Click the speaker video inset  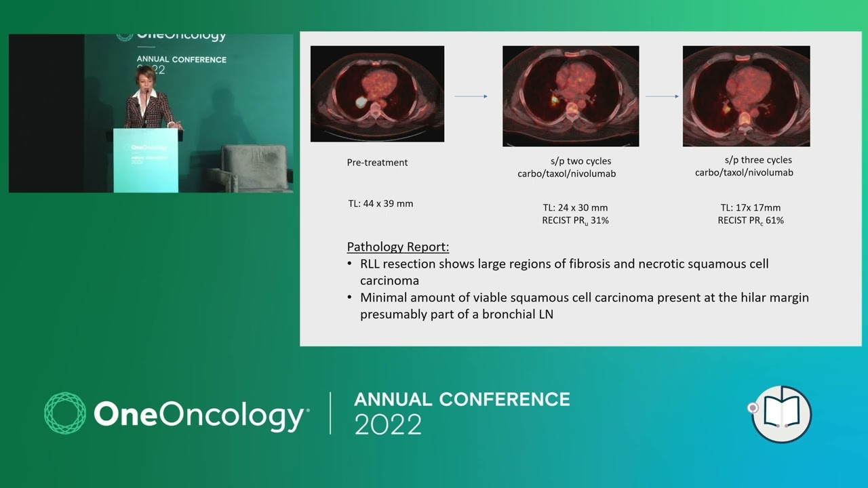click(x=151, y=113)
